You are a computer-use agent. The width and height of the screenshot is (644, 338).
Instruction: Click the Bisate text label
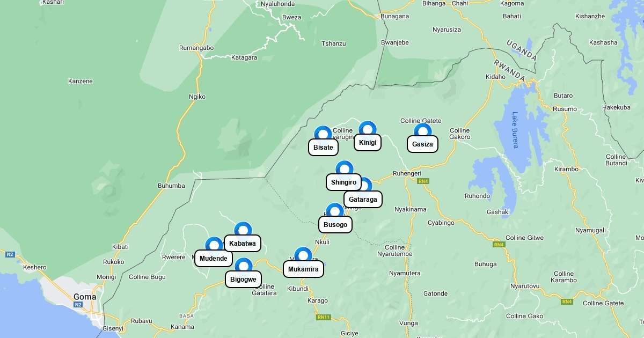pyautogui.click(x=323, y=148)
